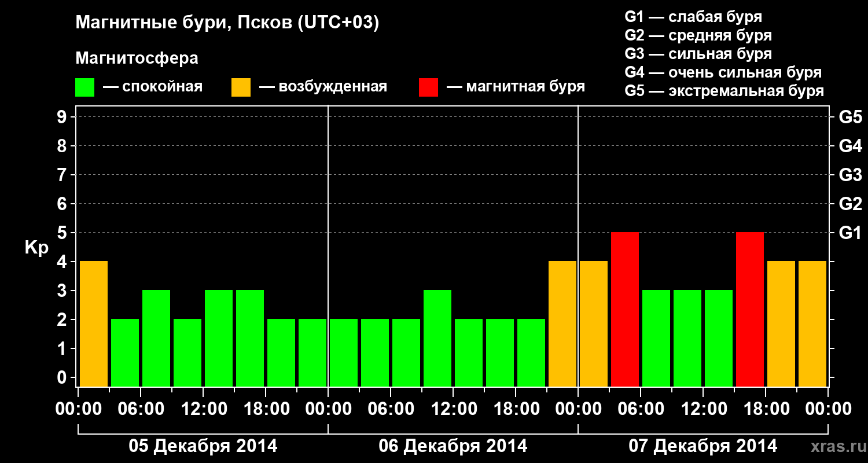Click the G1 tick label on the right axis

click(x=850, y=233)
